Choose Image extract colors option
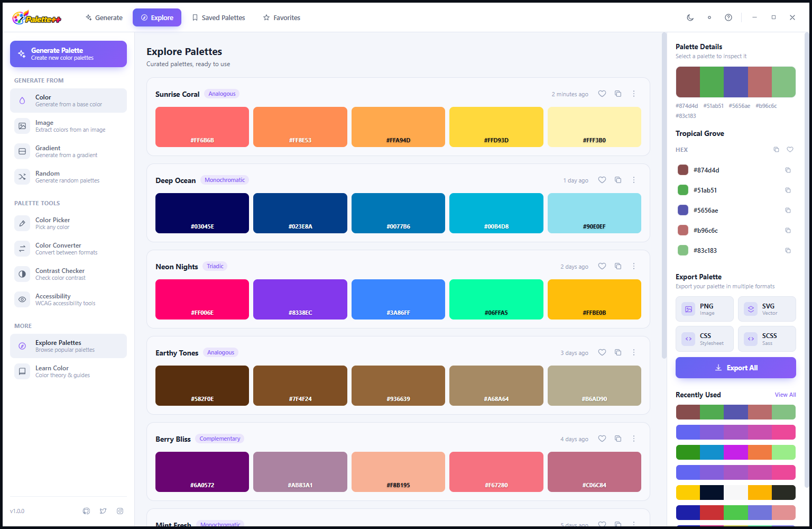Screen dimensions: 812x529 pos(68,126)
